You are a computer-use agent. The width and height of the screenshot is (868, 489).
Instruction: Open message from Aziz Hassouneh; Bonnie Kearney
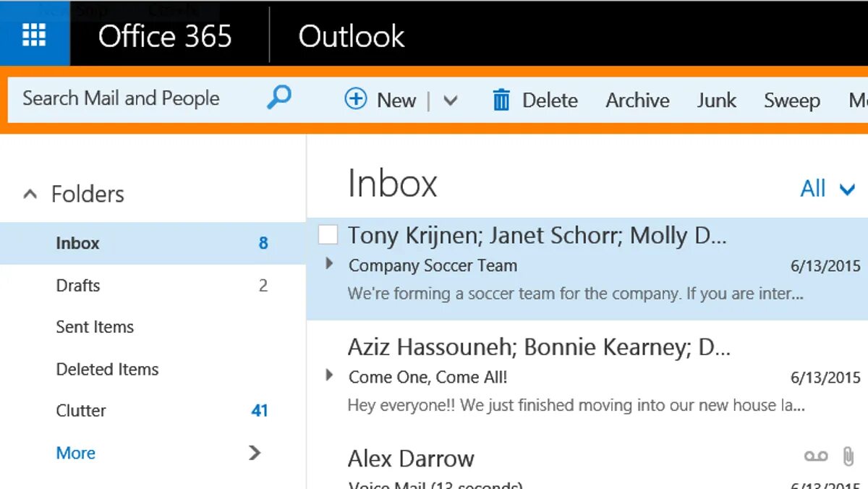coord(587,376)
